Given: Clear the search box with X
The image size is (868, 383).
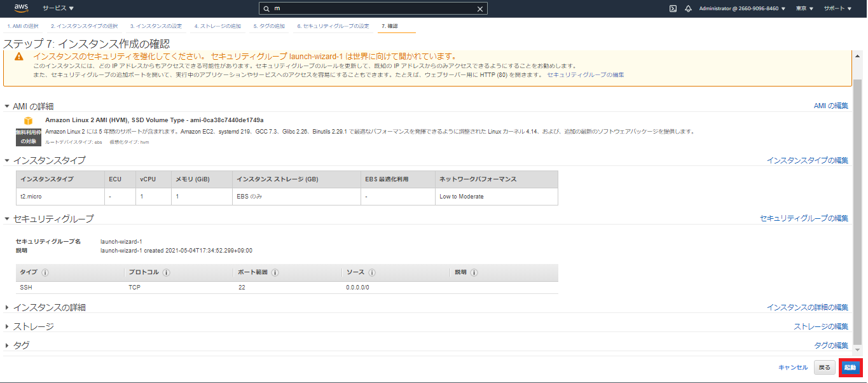Looking at the screenshot, I should [x=481, y=9].
